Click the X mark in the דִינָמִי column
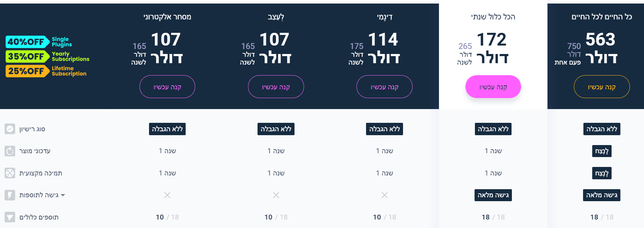644x228 pixels. (x=384, y=195)
